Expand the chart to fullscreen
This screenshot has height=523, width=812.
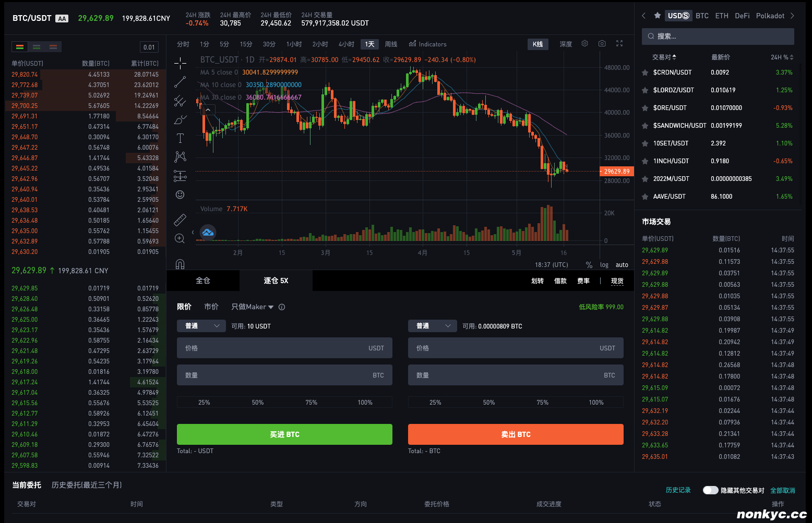619,44
